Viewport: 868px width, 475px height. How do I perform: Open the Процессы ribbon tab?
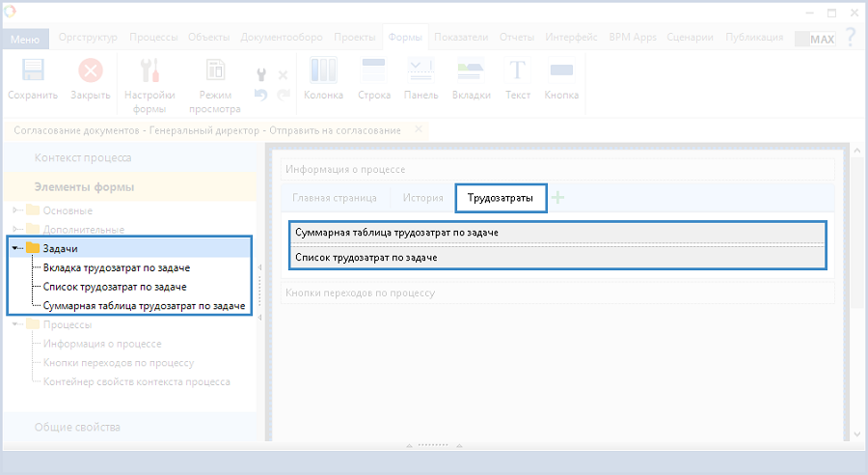[x=152, y=37]
